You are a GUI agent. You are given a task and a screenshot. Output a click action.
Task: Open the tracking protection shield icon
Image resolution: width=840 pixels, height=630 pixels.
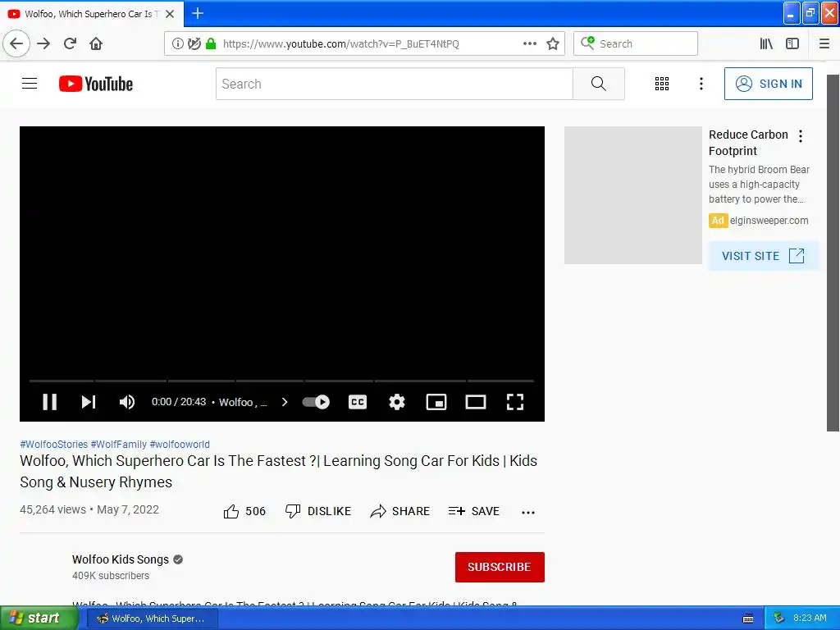(194, 44)
